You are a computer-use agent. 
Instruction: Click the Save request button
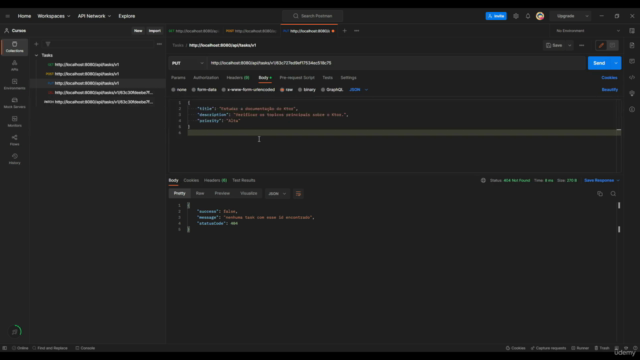point(554,45)
